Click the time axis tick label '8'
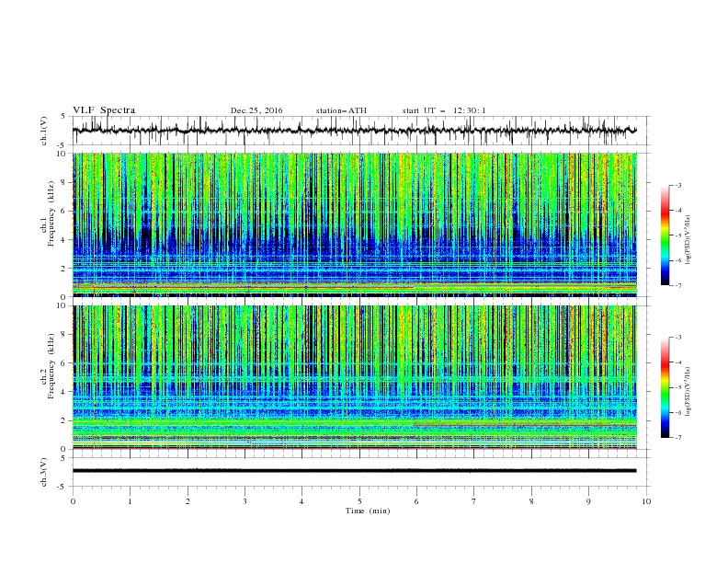The width and height of the screenshot is (728, 563). coord(531,501)
